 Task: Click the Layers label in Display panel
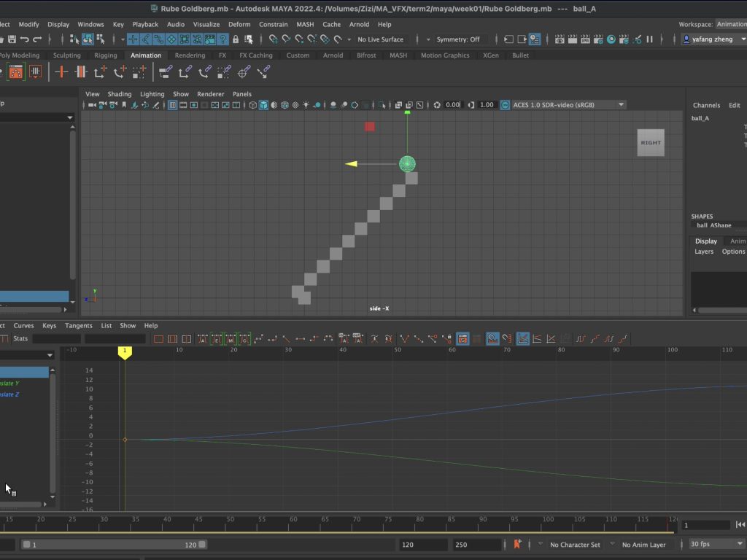click(x=704, y=252)
